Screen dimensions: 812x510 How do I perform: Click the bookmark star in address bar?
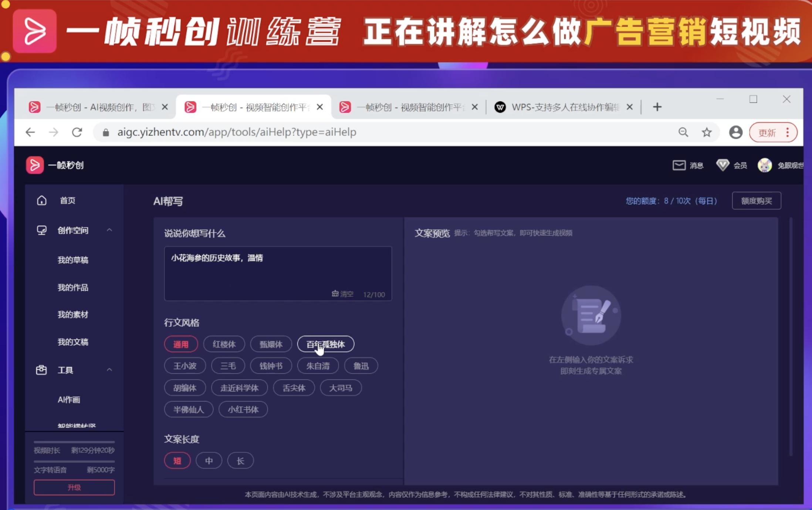[x=707, y=132]
